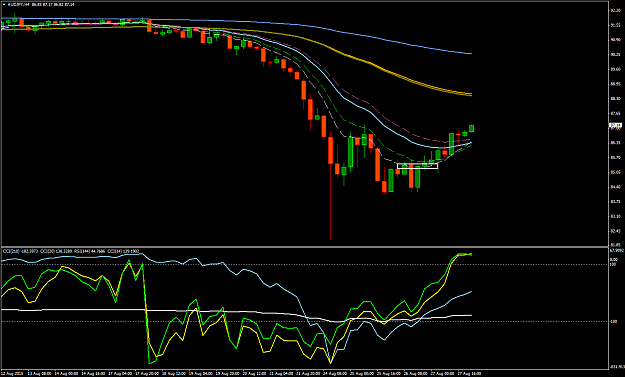Viewport: 625px width, 377px height.
Task: Click the '12 Aug 2015' date on the time axis
Action: click(x=12, y=373)
